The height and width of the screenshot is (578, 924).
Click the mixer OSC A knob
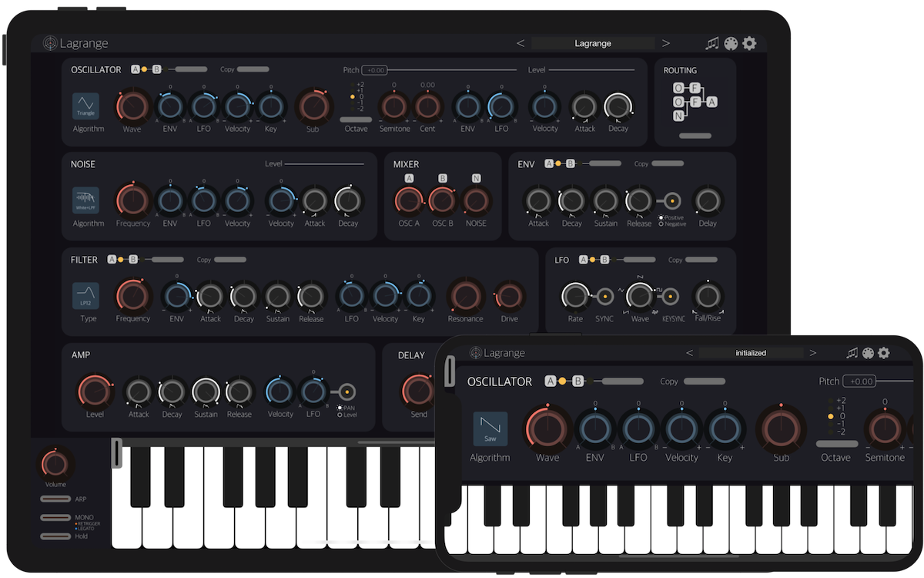tap(409, 200)
